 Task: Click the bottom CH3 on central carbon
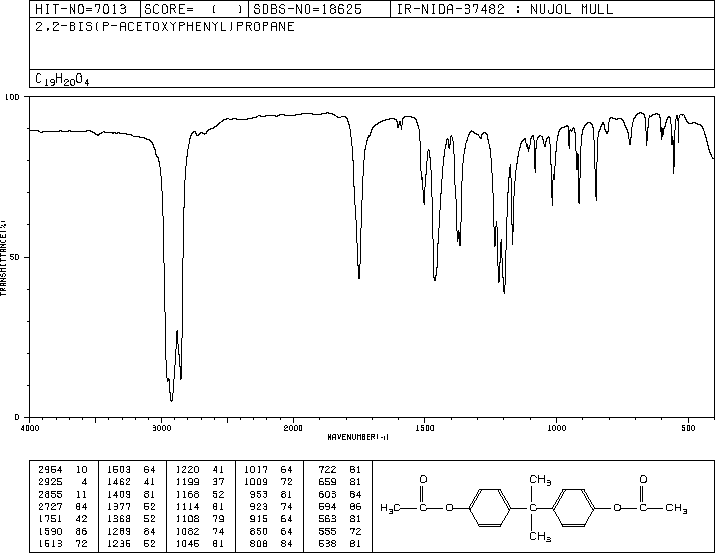540,537
